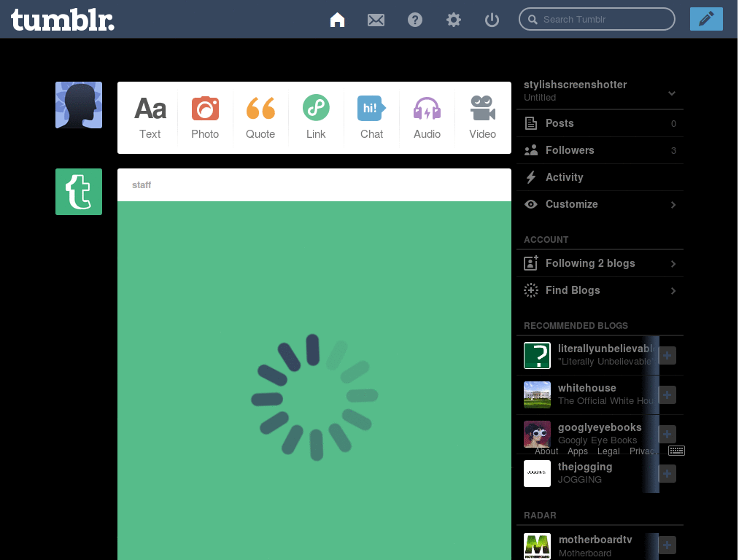Open the whitehouse blog name
The height and width of the screenshot is (560, 747).
coord(587,388)
